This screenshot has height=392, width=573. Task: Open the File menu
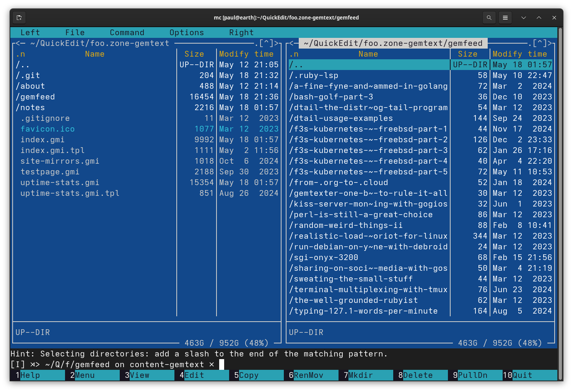pos(75,33)
